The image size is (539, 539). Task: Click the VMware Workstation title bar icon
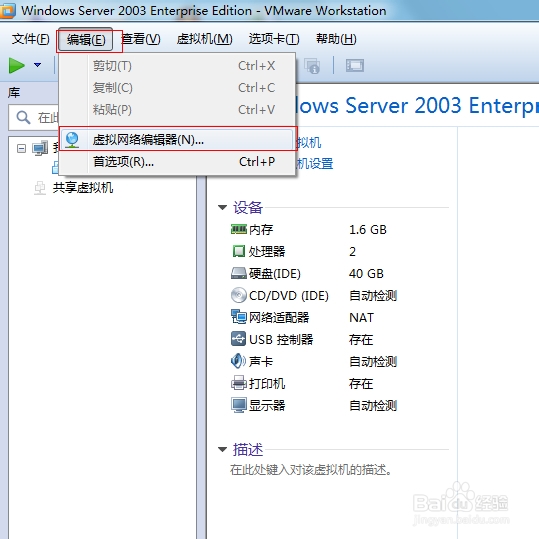click(x=8, y=10)
